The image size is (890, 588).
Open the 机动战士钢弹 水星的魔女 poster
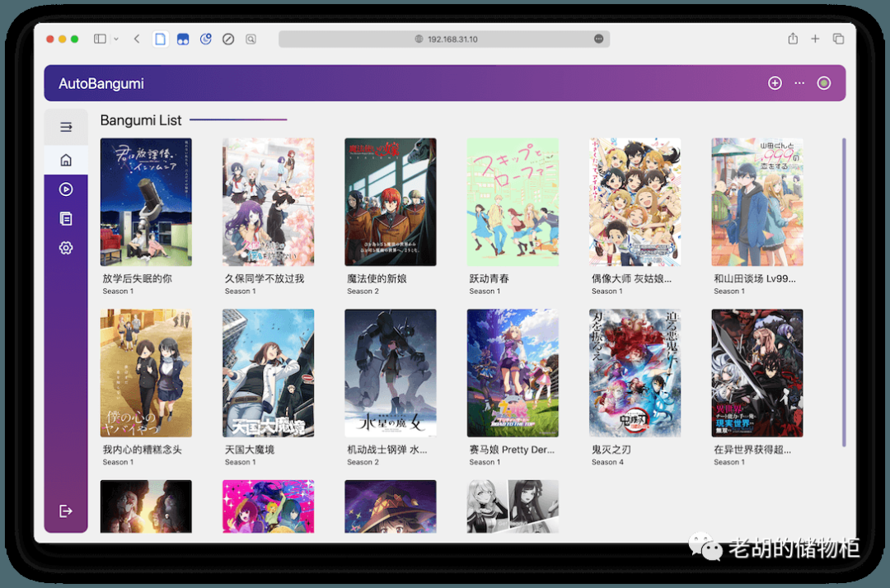(391, 373)
